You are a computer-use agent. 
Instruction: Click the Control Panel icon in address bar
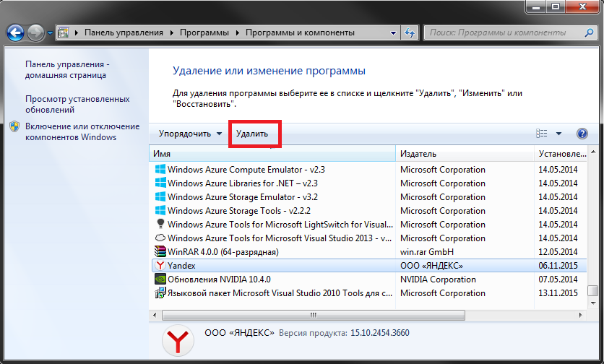pyautogui.click(x=64, y=32)
